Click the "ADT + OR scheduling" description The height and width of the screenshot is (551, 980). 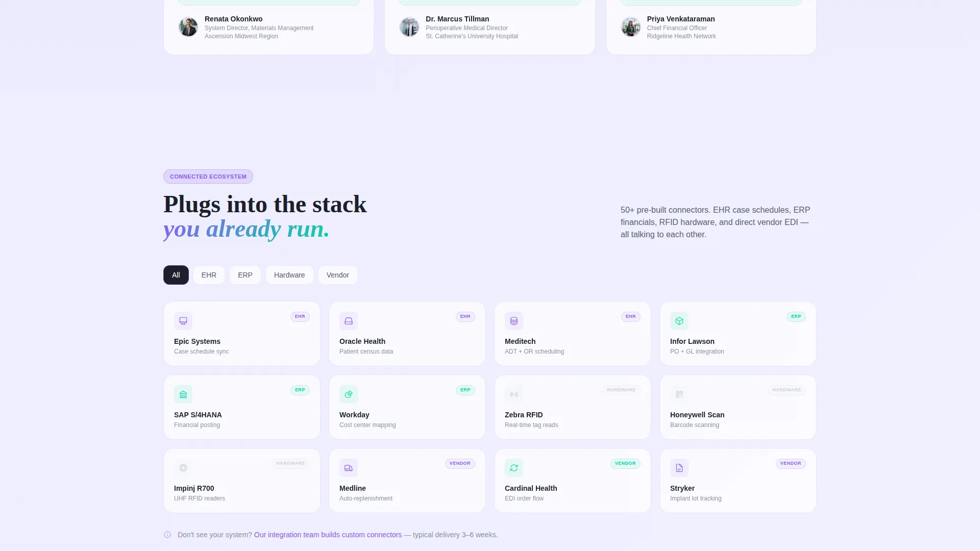click(x=534, y=352)
